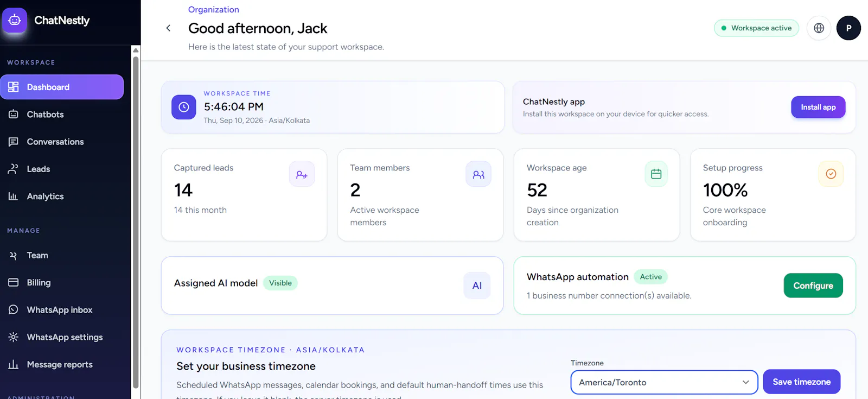868x399 pixels.
Task: Open the Chatbots menu item
Action: (x=62, y=115)
